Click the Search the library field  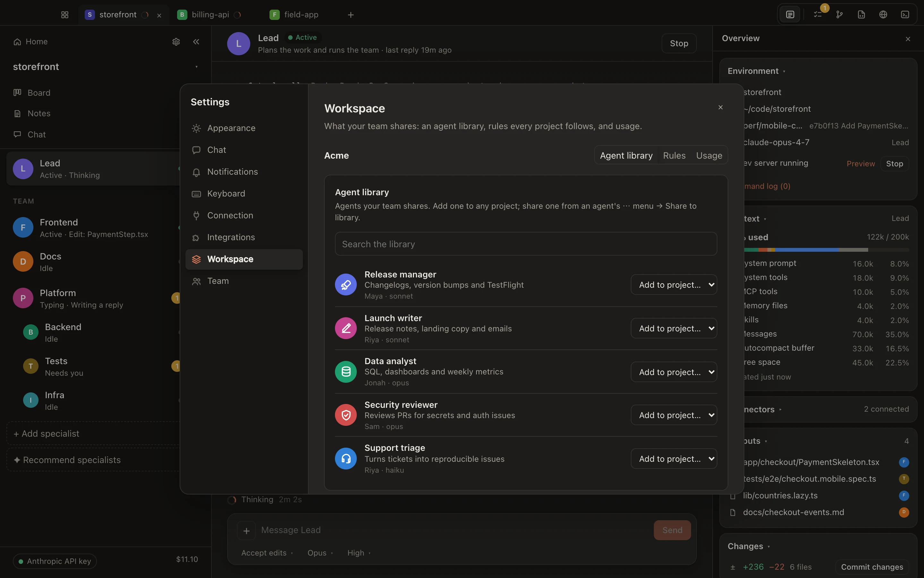pos(526,244)
